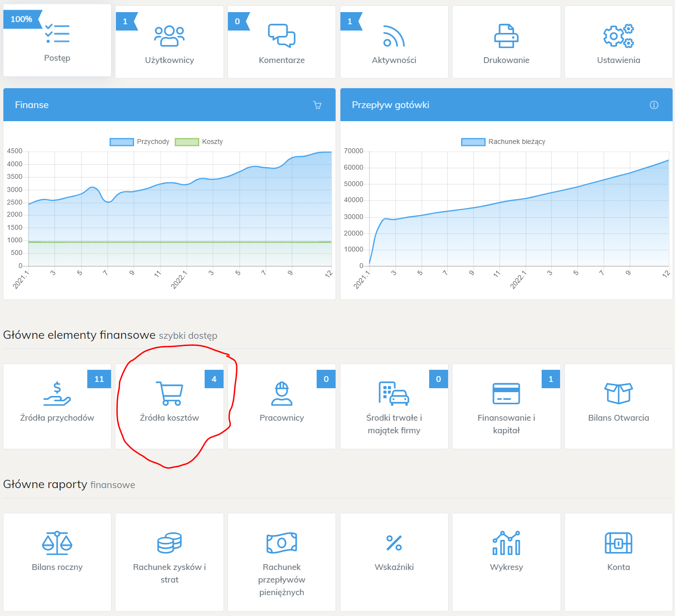
Task: Open the Komentarze speech bubbles icon
Action: 282,36
